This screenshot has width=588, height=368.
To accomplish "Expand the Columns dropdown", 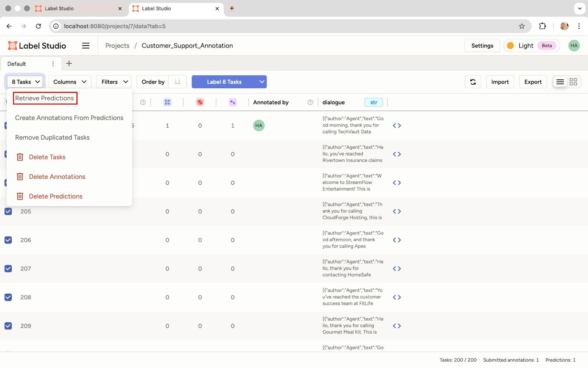I will tap(69, 82).
